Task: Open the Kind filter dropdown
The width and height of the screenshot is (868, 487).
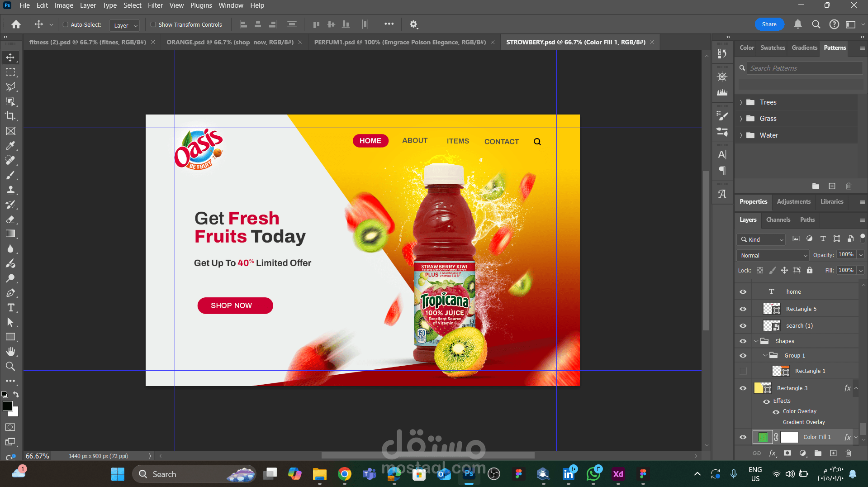Action: point(761,239)
